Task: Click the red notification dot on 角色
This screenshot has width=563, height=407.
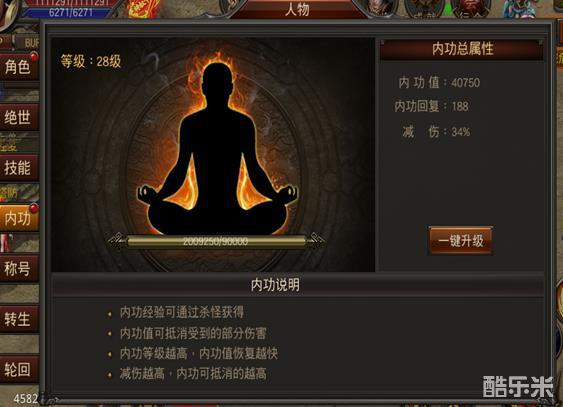Action: [x=34, y=56]
